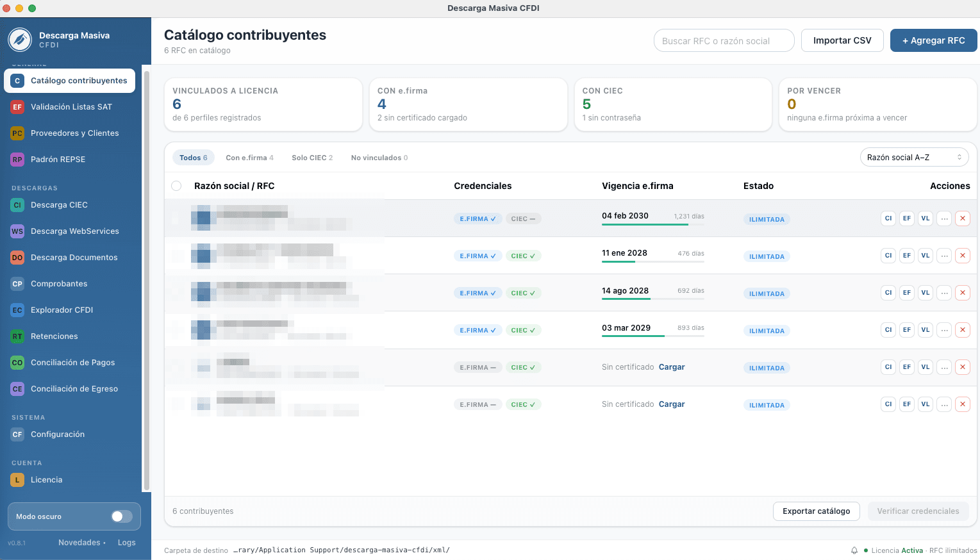Open Explorador CFDI
Screen dimensions: 980x560
(x=69, y=310)
